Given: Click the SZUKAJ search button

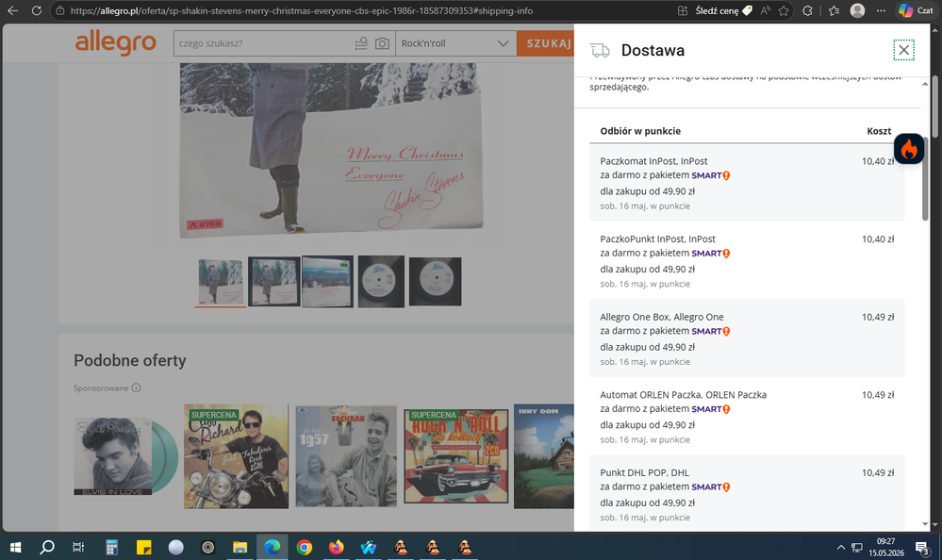Looking at the screenshot, I should (x=546, y=43).
